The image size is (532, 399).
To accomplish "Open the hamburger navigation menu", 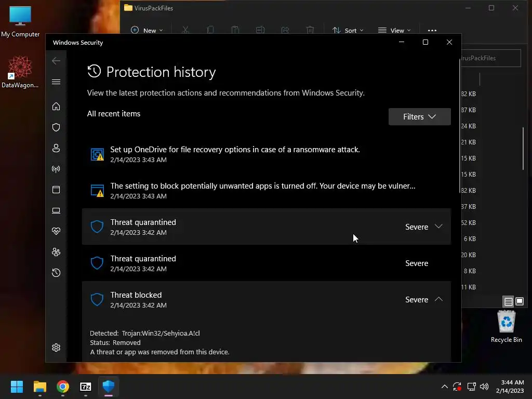I will [x=56, y=82].
